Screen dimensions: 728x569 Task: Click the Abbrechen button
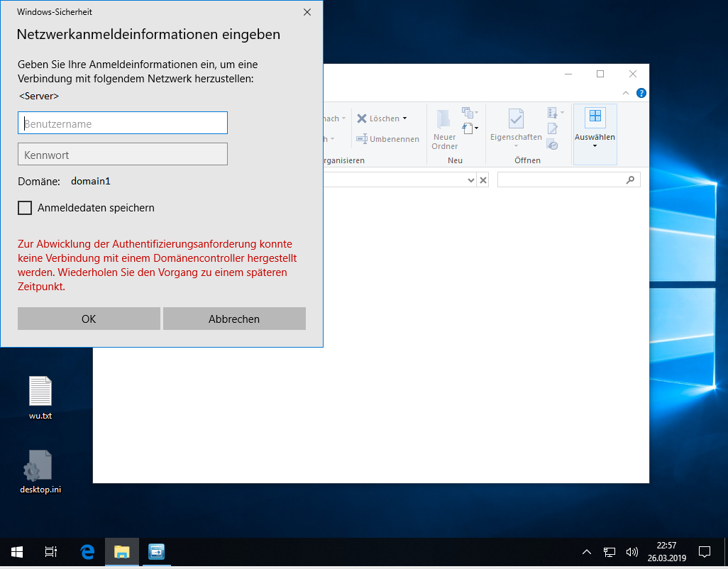(234, 319)
